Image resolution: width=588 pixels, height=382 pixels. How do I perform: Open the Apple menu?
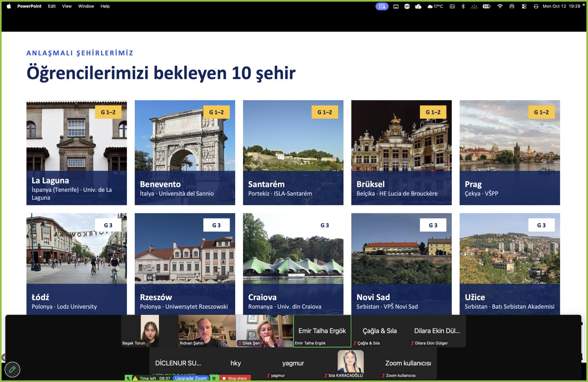tap(9, 6)
